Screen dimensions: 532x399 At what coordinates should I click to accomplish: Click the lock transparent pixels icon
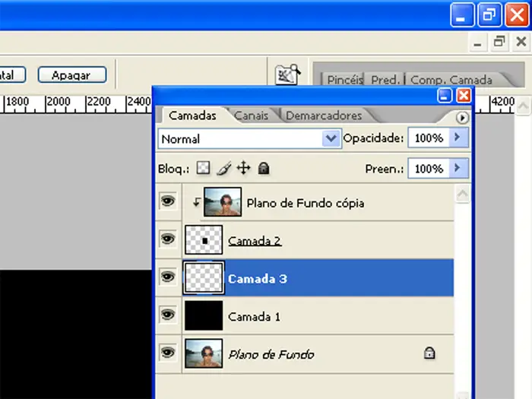(203, 168)
